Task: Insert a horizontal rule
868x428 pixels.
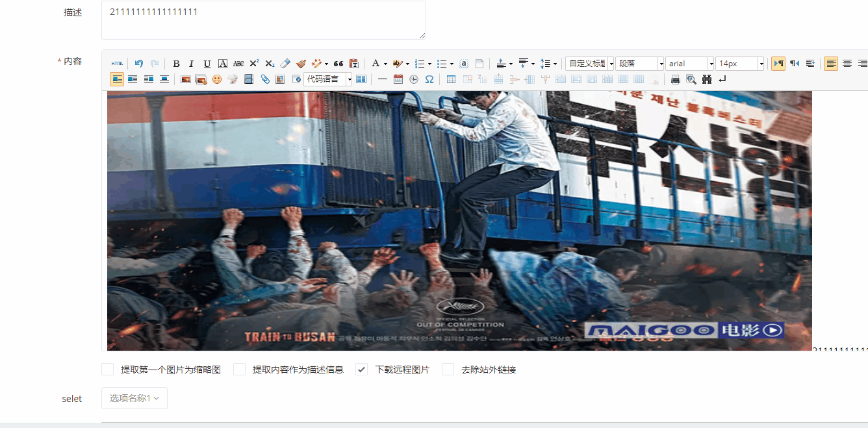Action: pyautogui.click(x=383, y=79)
